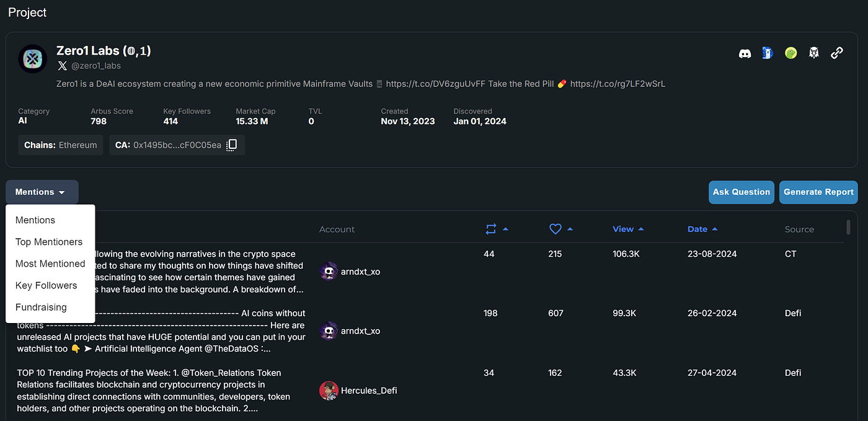Click the date 27-04-2024
Viewport: 868px width, 421px height.
[712, 373]
